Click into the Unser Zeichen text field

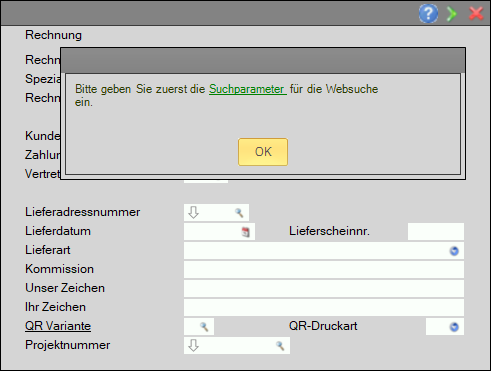point(324,288)
